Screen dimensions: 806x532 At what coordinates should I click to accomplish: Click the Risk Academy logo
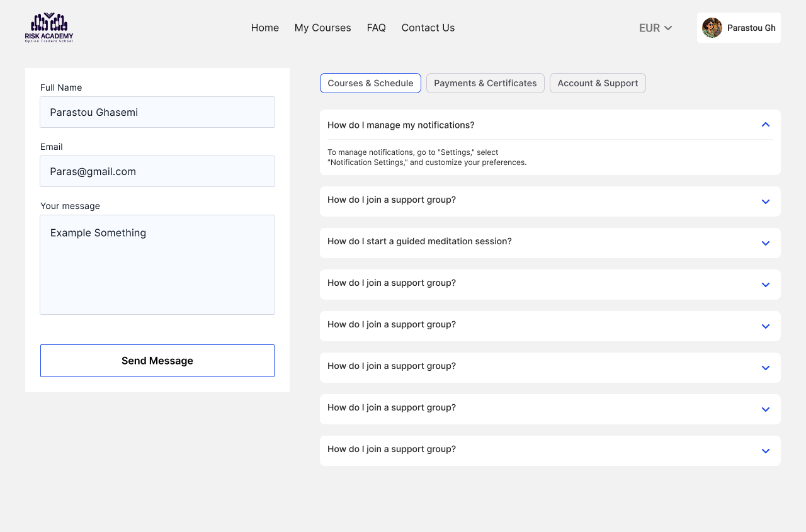(49, 28)
